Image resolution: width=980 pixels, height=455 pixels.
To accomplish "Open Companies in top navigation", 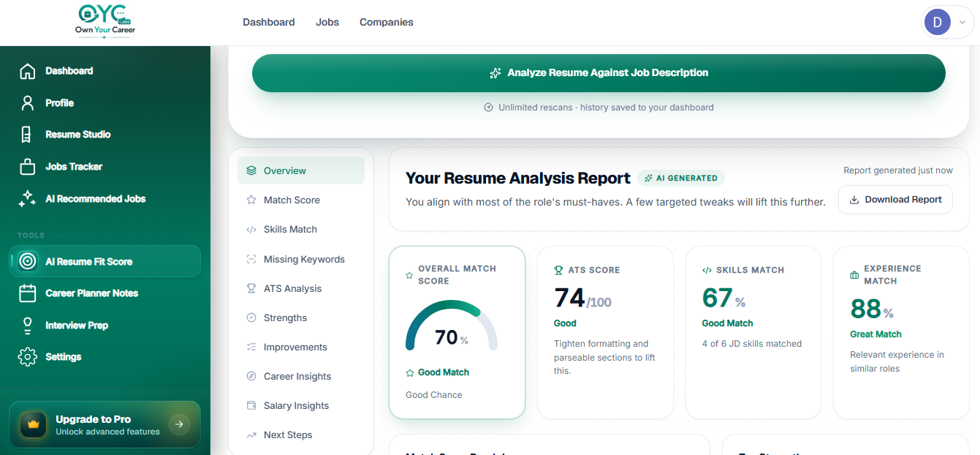I will click(x=387, y=22).
